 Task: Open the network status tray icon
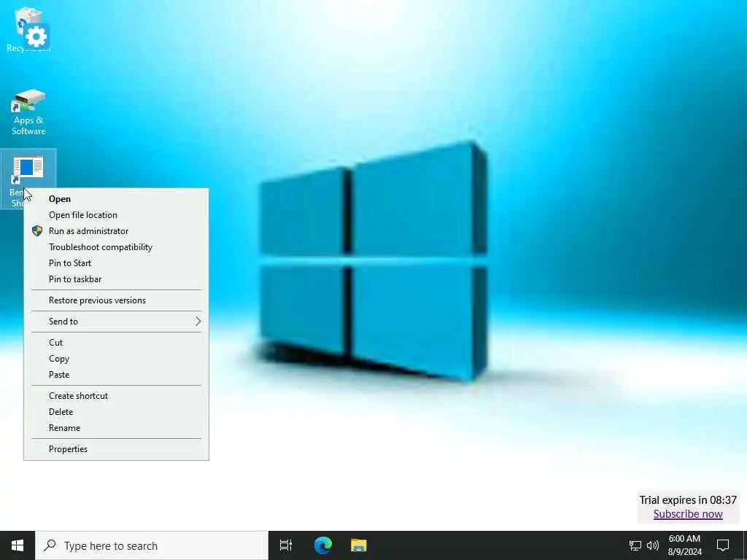(x=635, y=545)
